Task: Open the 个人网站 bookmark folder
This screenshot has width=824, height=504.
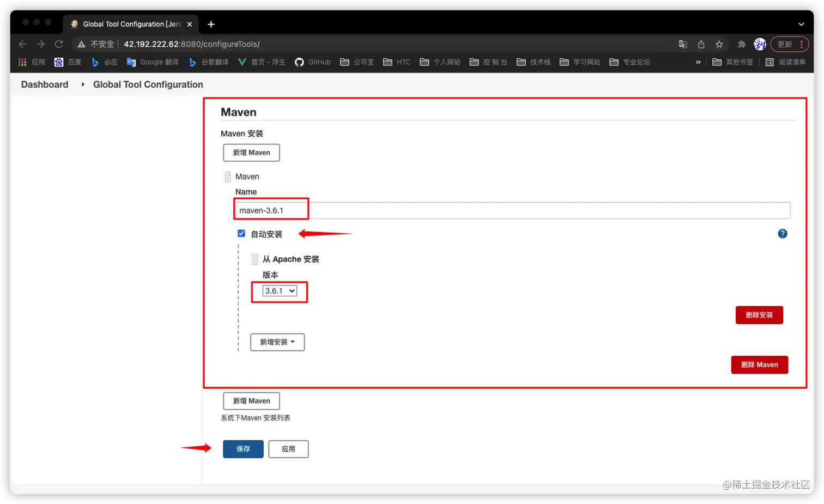Action: click(x=440, y=62)
